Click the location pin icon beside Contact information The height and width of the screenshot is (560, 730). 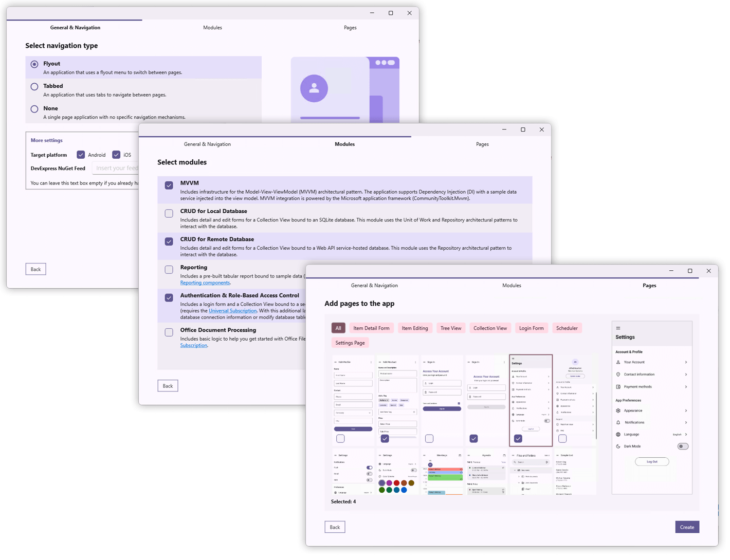(x=618, y=375)
